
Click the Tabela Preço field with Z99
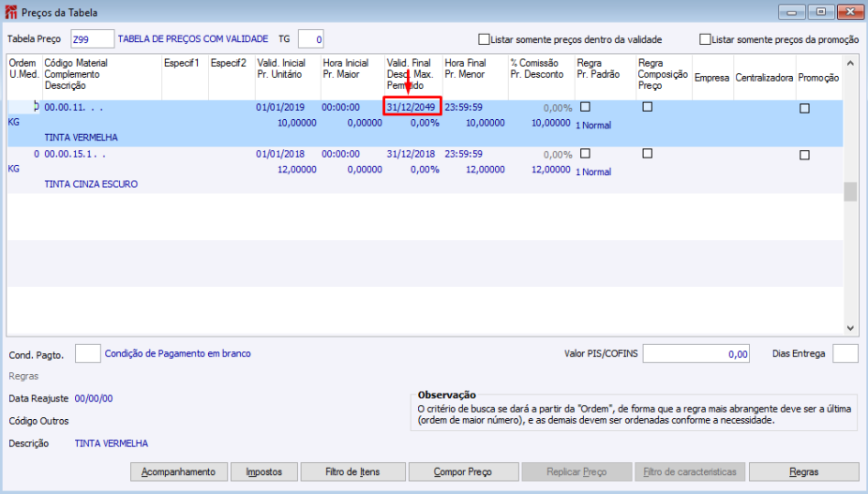(93, 39)
